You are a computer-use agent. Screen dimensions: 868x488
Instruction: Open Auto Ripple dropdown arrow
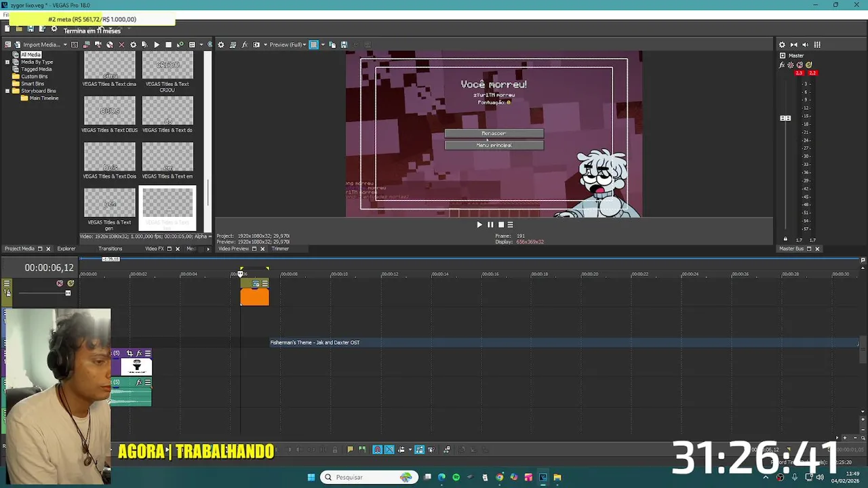point(410,449)
